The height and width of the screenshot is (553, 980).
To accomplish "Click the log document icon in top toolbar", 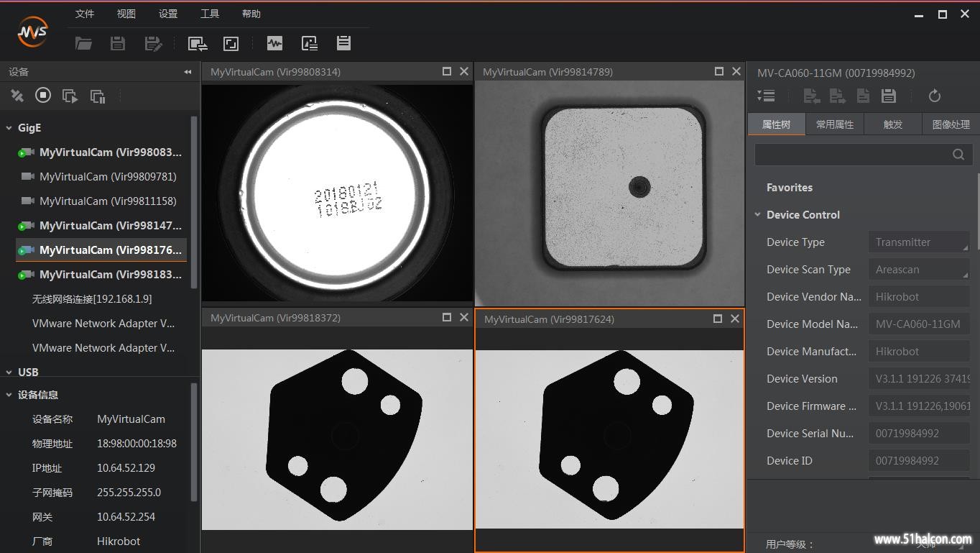I will coord(343,43).
